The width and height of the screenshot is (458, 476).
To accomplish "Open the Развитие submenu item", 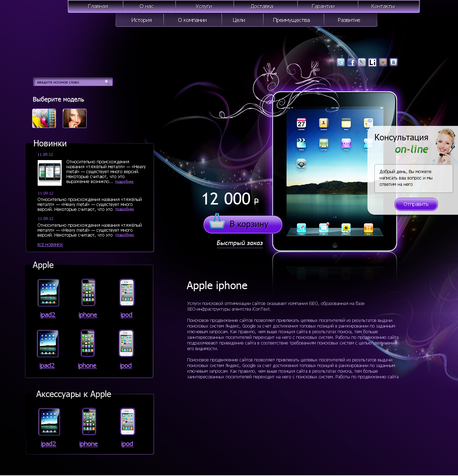I will (349, 20).
